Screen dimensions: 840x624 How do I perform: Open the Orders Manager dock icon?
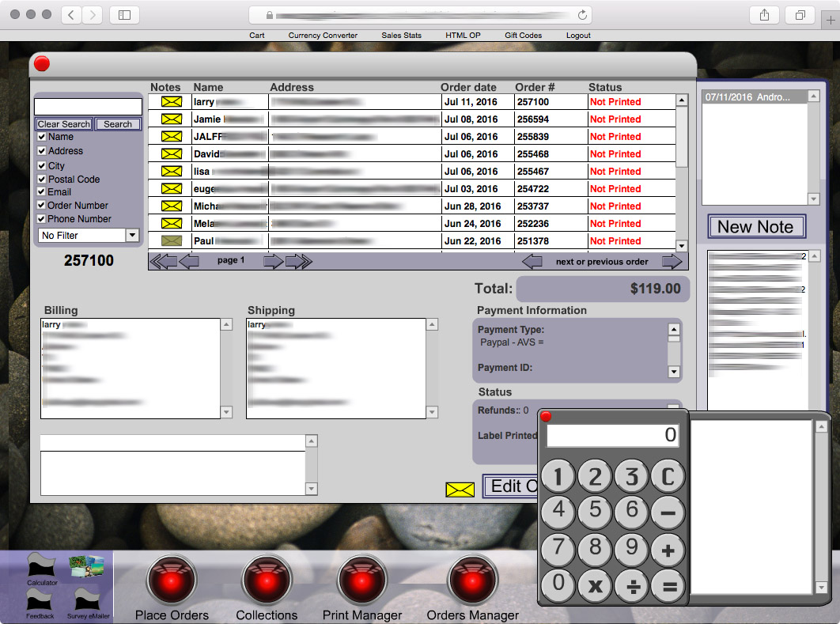pyautogui.click(x=473, y=581)
